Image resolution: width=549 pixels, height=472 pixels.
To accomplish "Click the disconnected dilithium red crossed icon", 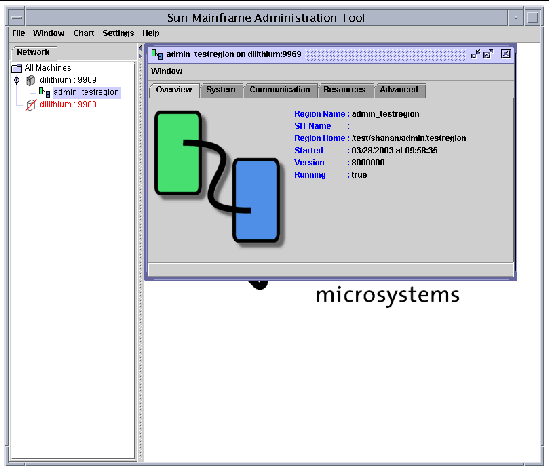I will tap(31, 104).
